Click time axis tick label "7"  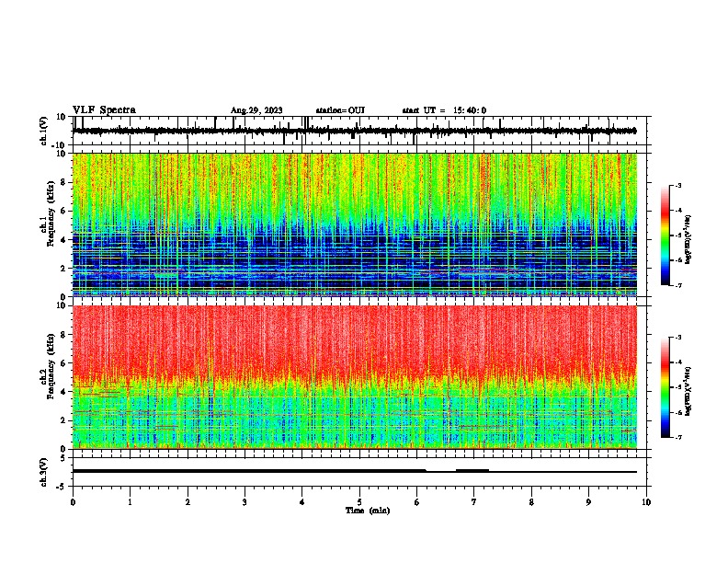[x=474, y=502]
